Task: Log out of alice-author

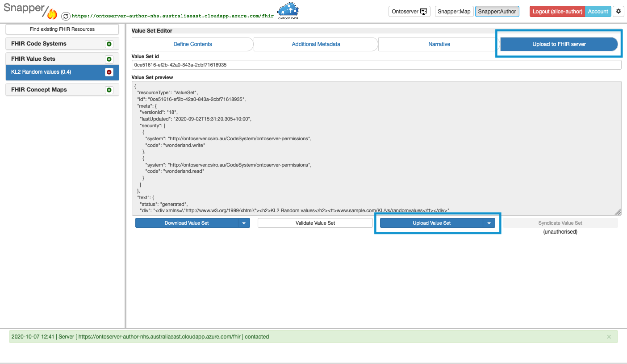Action: (x=557, y=12)
